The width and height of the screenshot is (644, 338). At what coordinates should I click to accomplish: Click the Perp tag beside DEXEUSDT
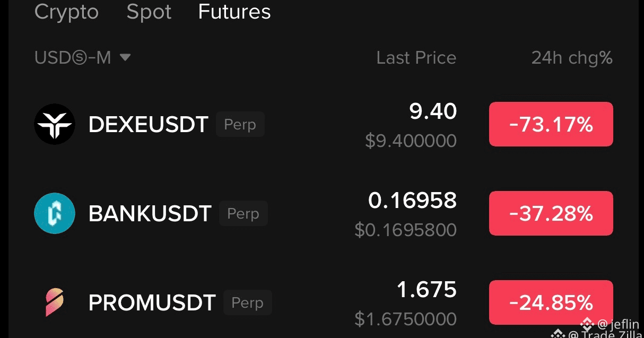point(240,125)
